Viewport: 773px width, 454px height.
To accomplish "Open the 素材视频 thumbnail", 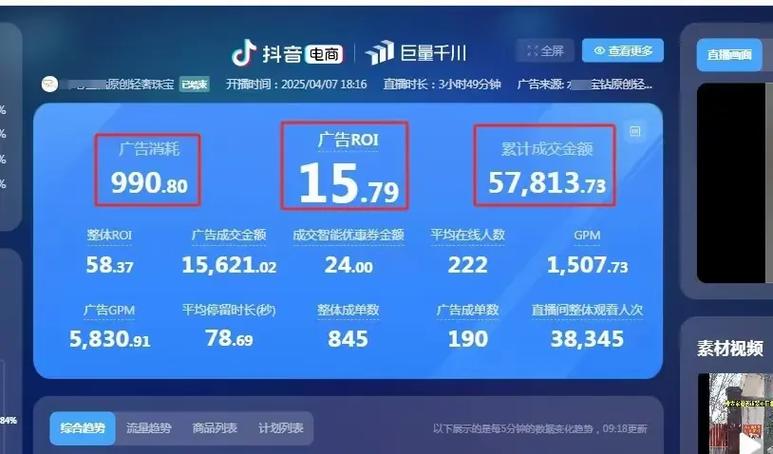I will coord(735,412).
